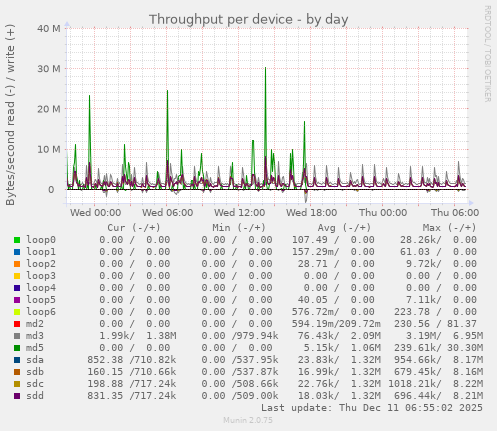Click the 'Wed 06:00' x-axis label
This screenshot has width=497, height=431.
pos(168,213)
